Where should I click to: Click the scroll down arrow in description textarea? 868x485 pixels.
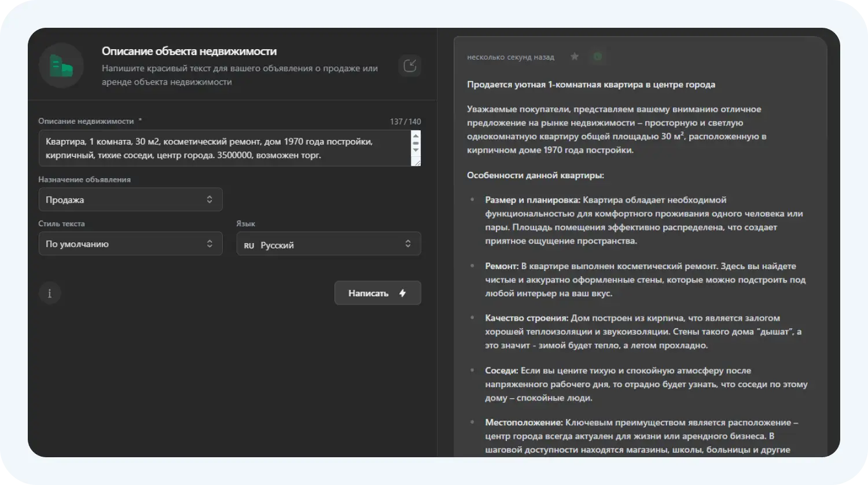point(415,150)
